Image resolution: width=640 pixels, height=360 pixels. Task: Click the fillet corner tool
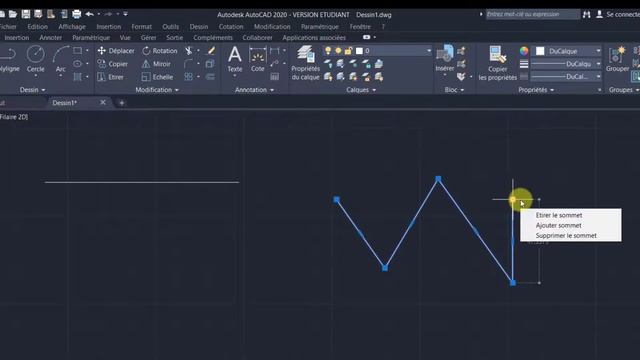[188, 64]
